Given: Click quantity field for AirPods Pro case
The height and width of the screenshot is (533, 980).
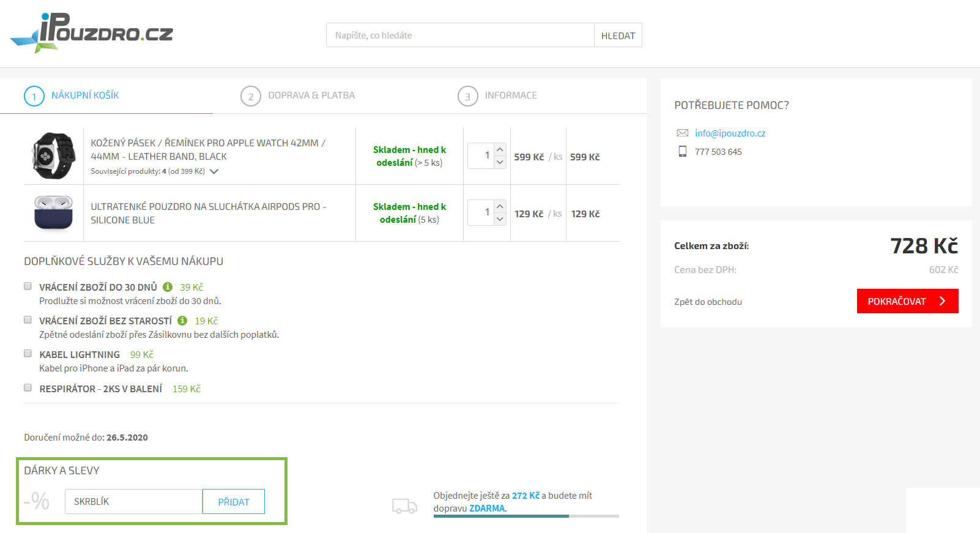Looking at the screenshot, I should pos(480,213).
